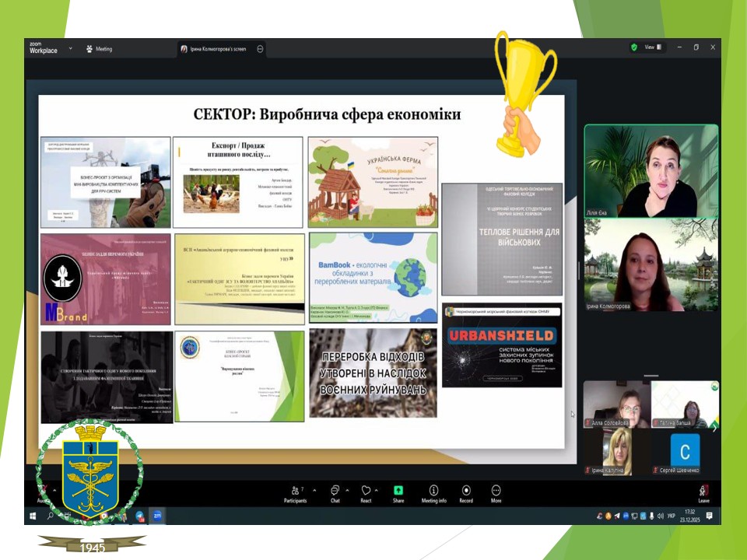Open Meeting info
747x560 pixels.
(x=433, y=492)
